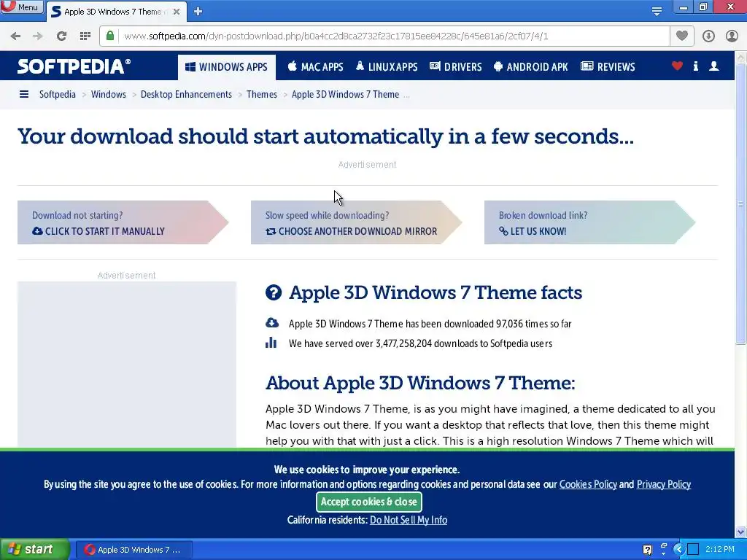Accept cookies & close
The width and height of the screenshot is (747, 560).
tap(368, 502)
